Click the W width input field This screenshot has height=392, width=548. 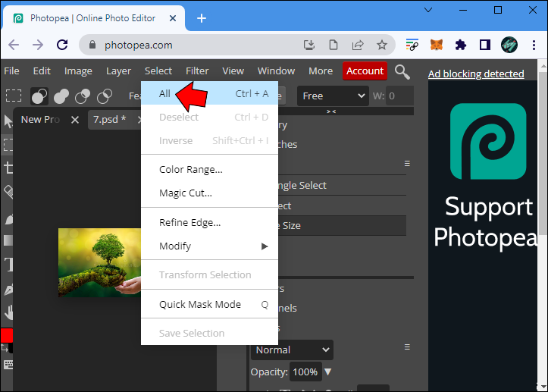400,96
